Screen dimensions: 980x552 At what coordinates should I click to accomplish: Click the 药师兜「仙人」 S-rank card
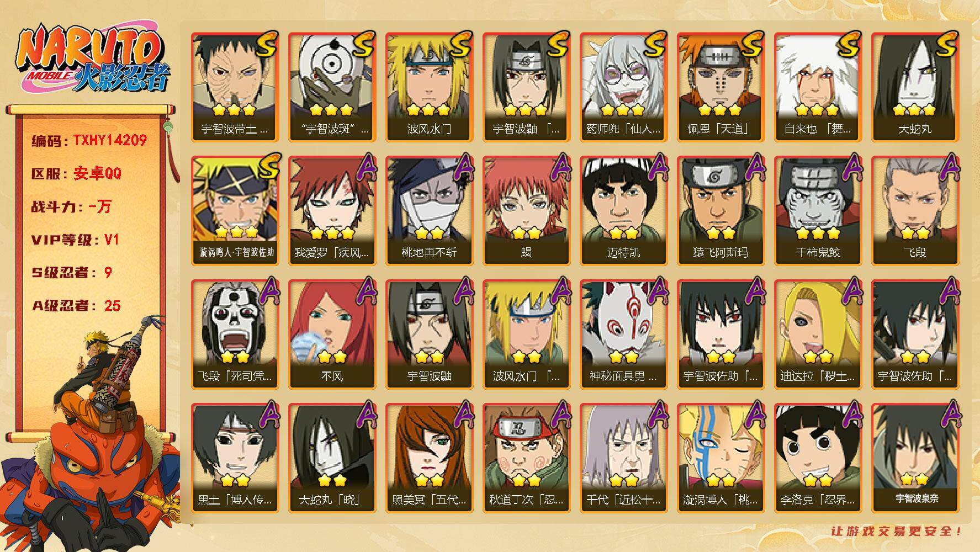pos(623,87)
